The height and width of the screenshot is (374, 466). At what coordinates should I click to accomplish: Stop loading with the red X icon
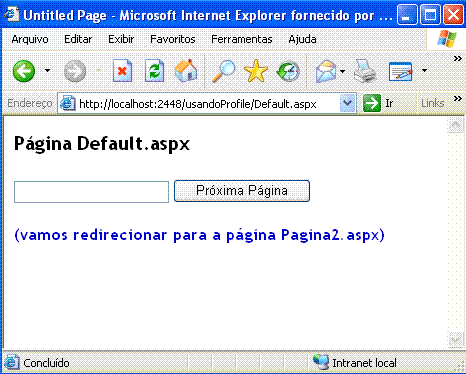pos(122,71)
